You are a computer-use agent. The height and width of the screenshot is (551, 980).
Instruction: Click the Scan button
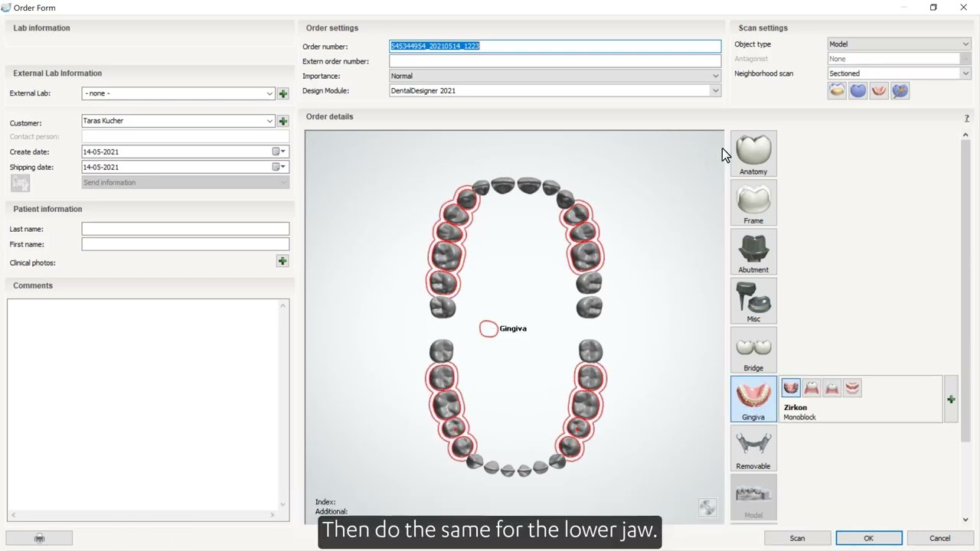tap(797, 538)
